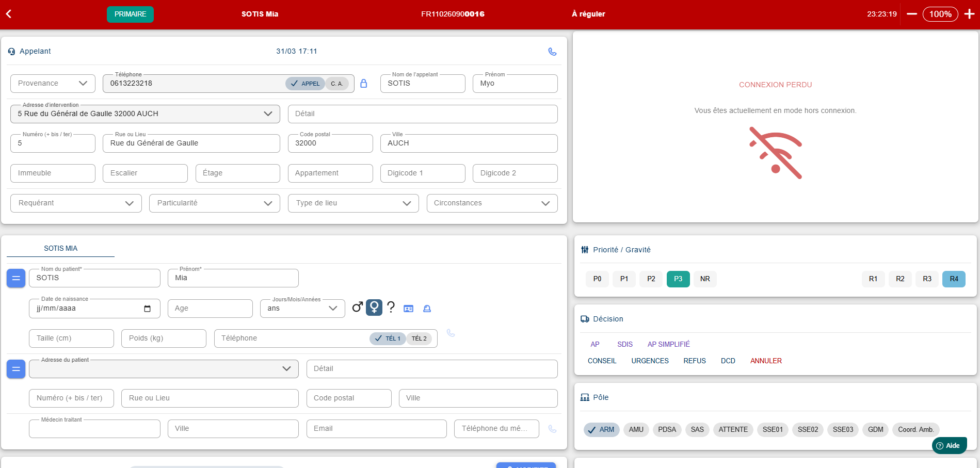
Task: Click the back arrow in the red header
Action: [9, 14]
